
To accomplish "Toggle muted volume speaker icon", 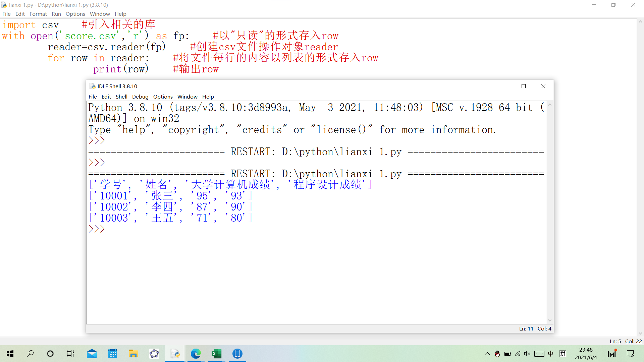I will (x=527, y=354).
